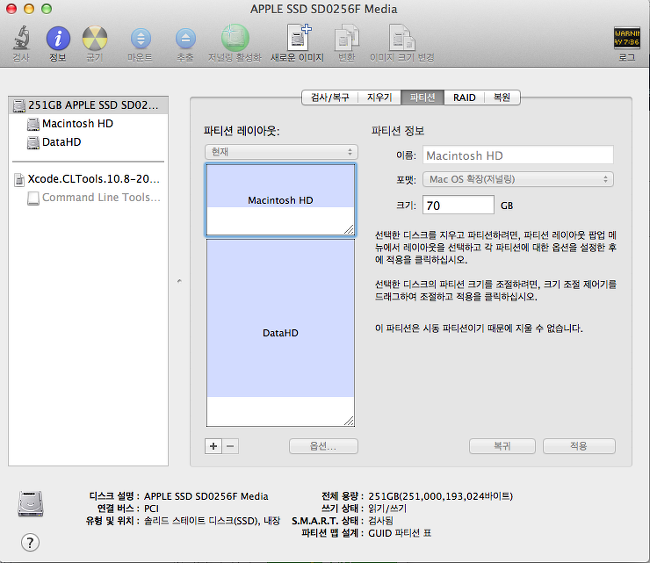Image resolution: width=650 pixels, height=563 pixels.
Task: Switch to the 검사/복구 tab
Action: [330, 98]
